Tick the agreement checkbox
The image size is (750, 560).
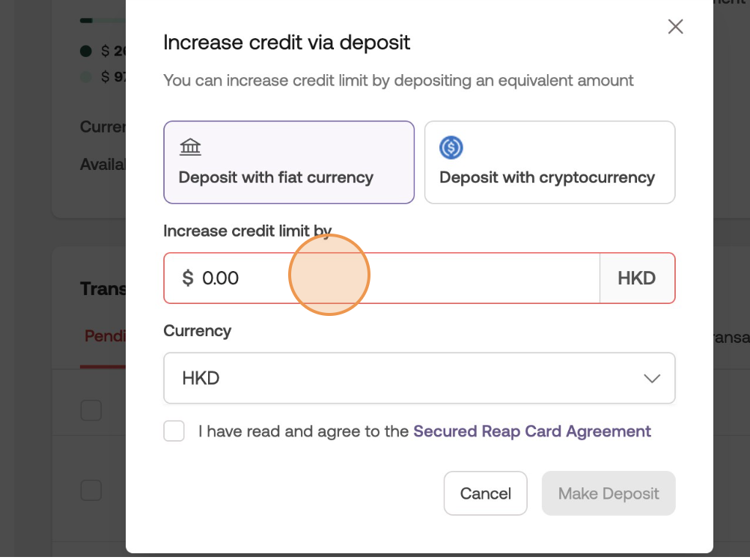pos(174,431)
